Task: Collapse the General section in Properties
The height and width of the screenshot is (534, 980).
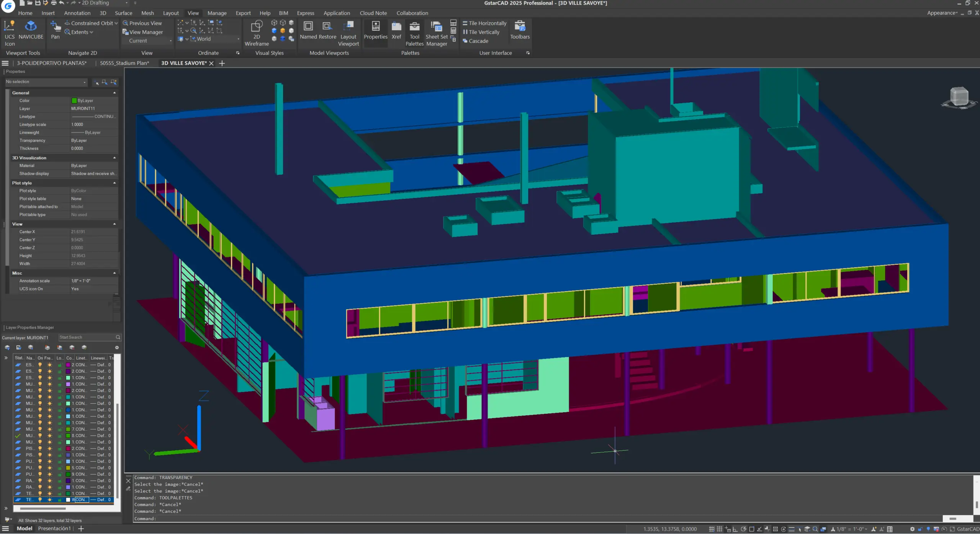Action: tap(115, 92)
